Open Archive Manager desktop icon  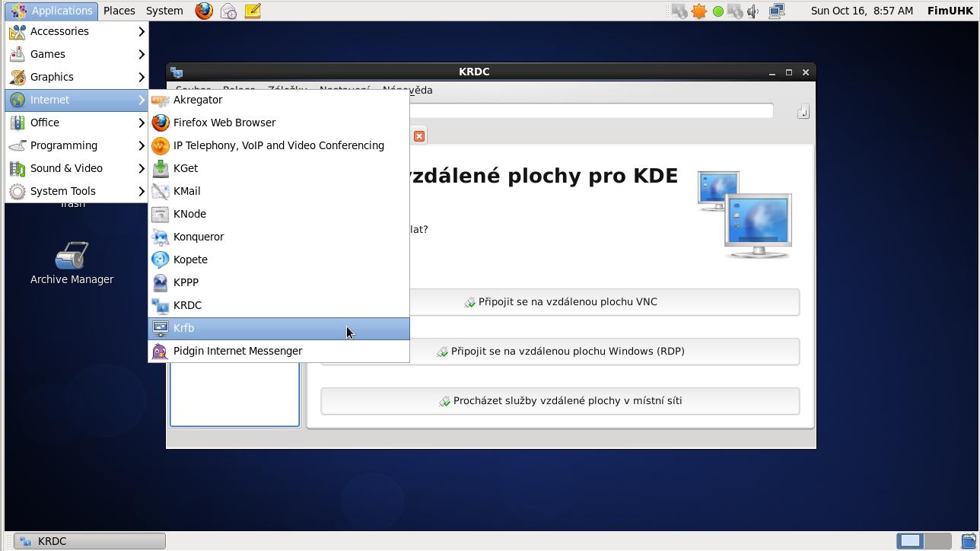pos(72,263)
